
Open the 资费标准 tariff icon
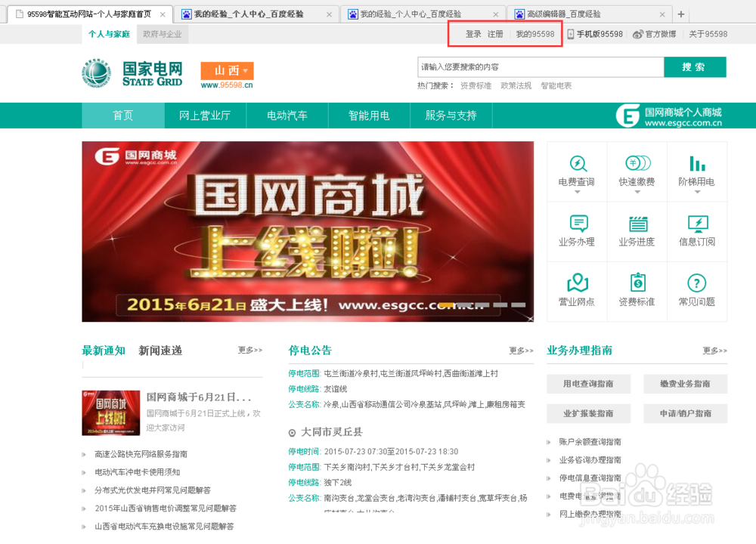pos(638,283)
